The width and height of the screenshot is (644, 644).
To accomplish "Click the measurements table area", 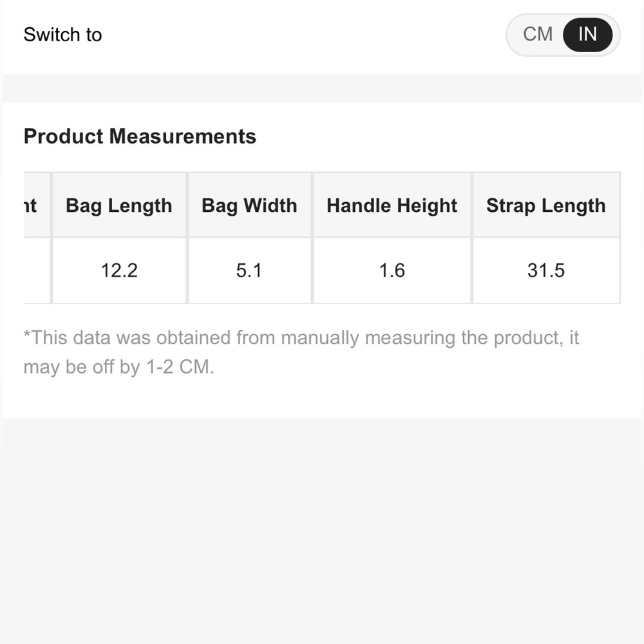I will point(322,237).
